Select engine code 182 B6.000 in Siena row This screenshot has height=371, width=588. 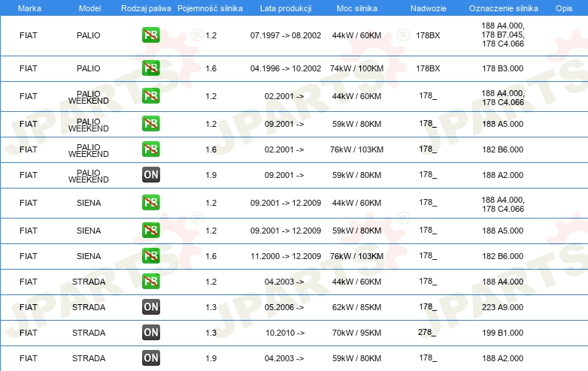[x=502, y=256]
